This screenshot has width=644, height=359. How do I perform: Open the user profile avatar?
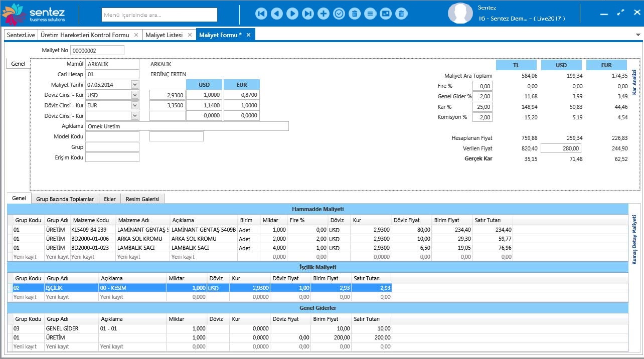pos(460,14)
